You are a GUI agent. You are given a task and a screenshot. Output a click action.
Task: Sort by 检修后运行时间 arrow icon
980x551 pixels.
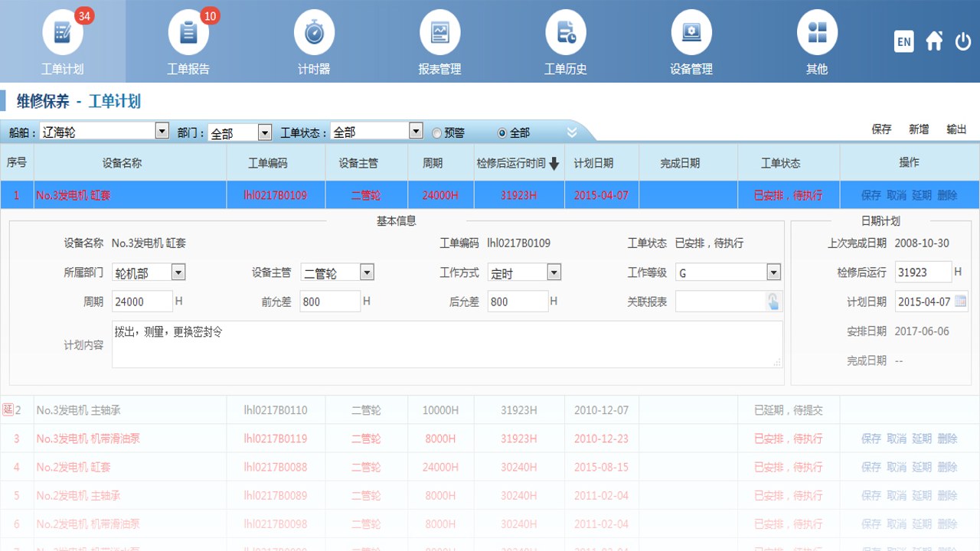[x=554, y=163]
